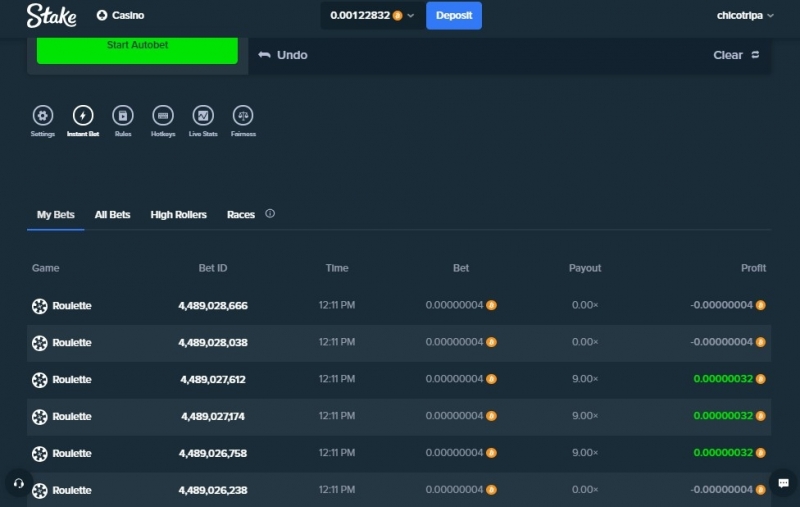800x507 pixels.
Task: Click Roulette icon in row 4,489,027,174
Action: click(40, 417)
